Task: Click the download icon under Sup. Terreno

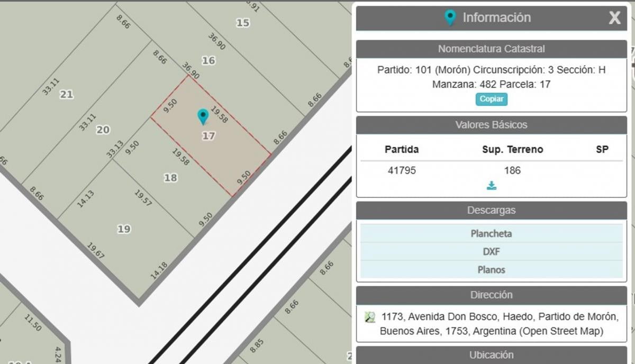Action: [492, 186]
